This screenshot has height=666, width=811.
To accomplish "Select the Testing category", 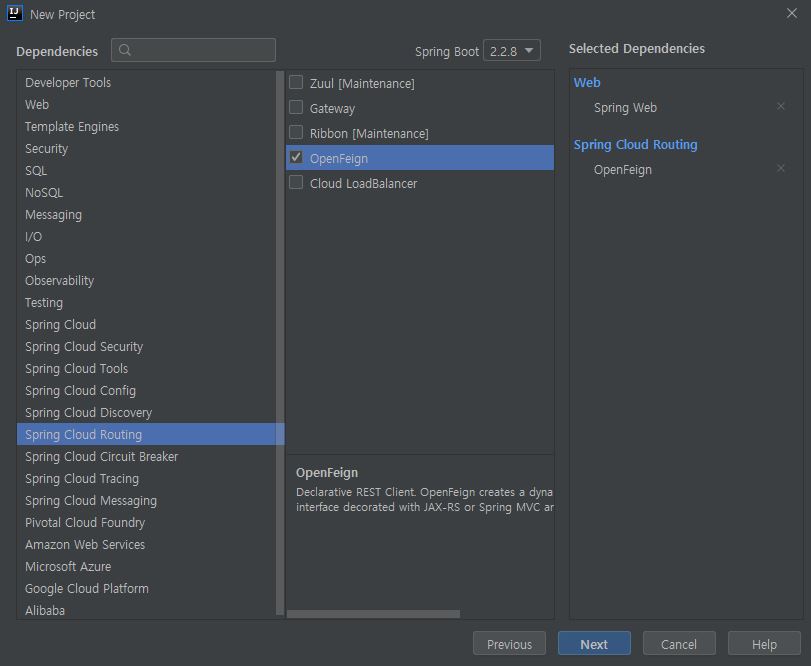I will 146,302.
